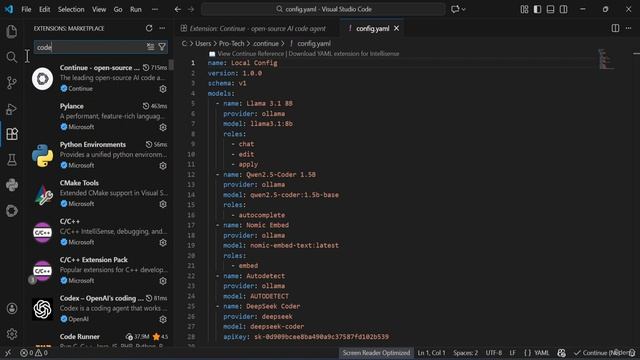Open the Extensions view icon
Image resolution: width=640 pixels, height=360 pixels.
pyautogui.click(x=12, y=134)
